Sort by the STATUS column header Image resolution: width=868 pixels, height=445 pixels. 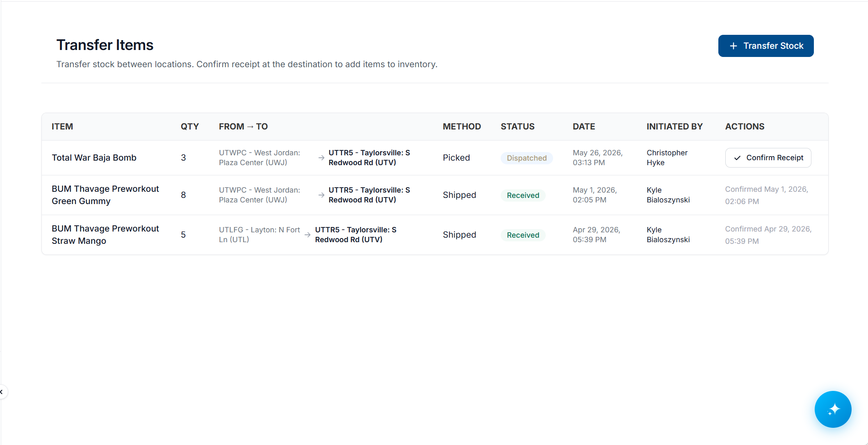click(x=517, y=127)
